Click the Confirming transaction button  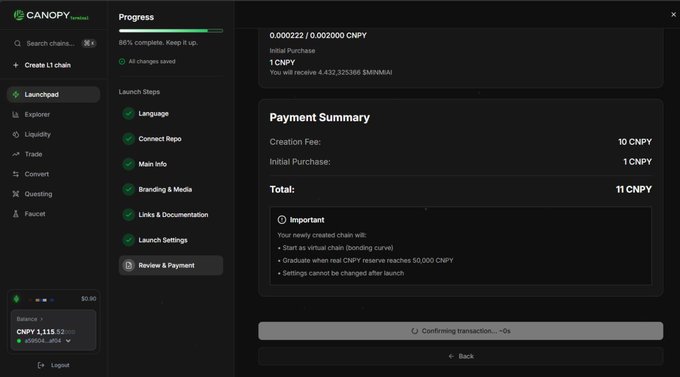click(461, 331)
